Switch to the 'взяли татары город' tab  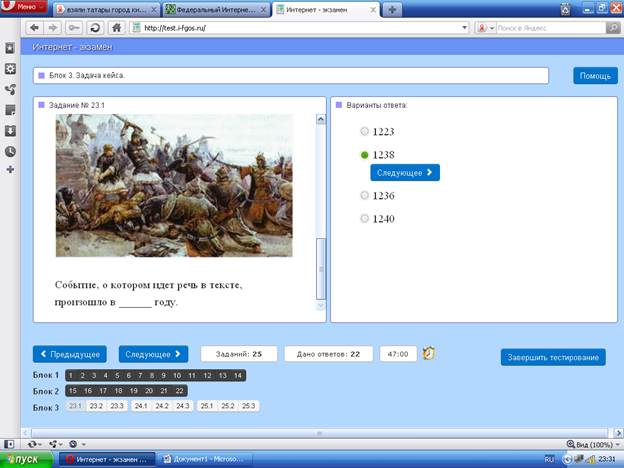point(106,10)
